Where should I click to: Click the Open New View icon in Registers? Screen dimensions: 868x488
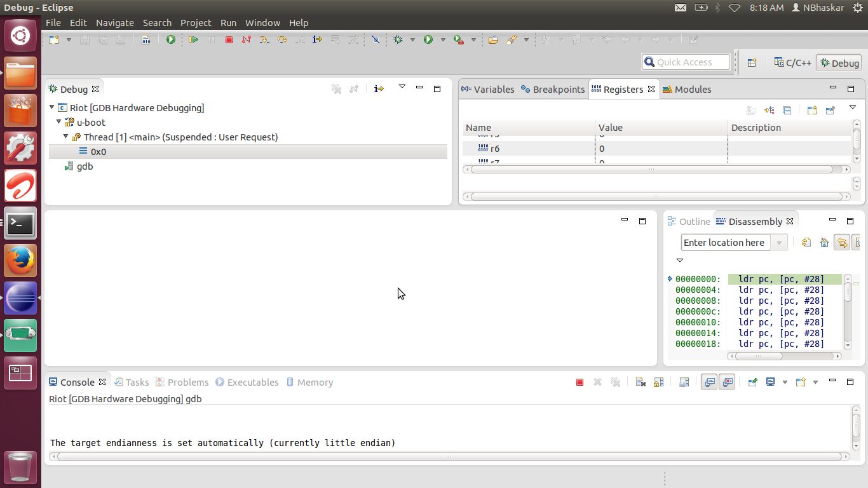click(812, 110)
